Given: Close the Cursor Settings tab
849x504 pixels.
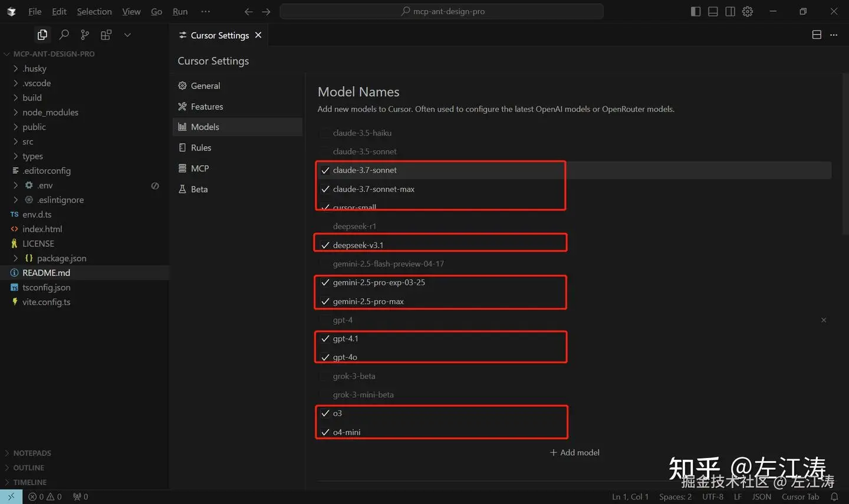Looking at the screenshot, I should pos(258,35).
